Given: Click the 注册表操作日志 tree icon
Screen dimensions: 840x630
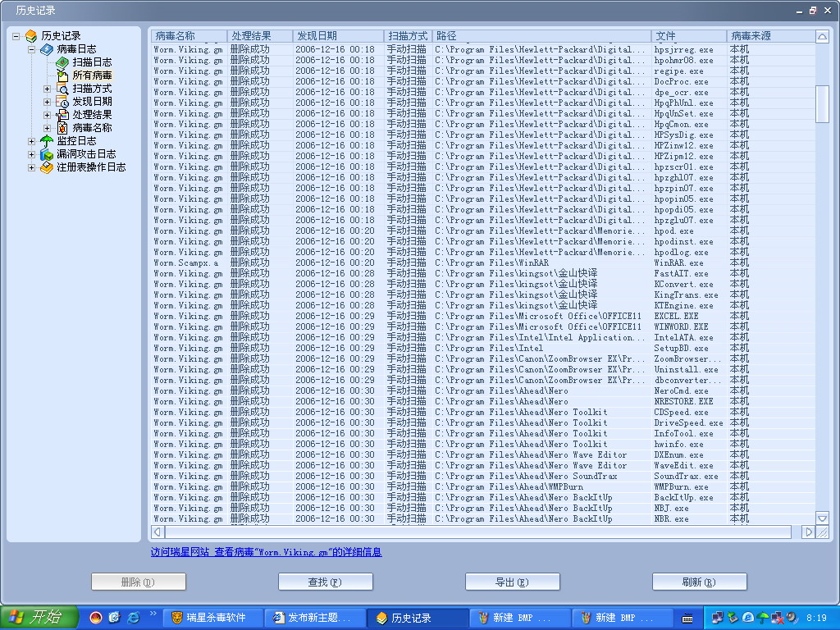Looking at the screenshot, I should coord(47,167).
